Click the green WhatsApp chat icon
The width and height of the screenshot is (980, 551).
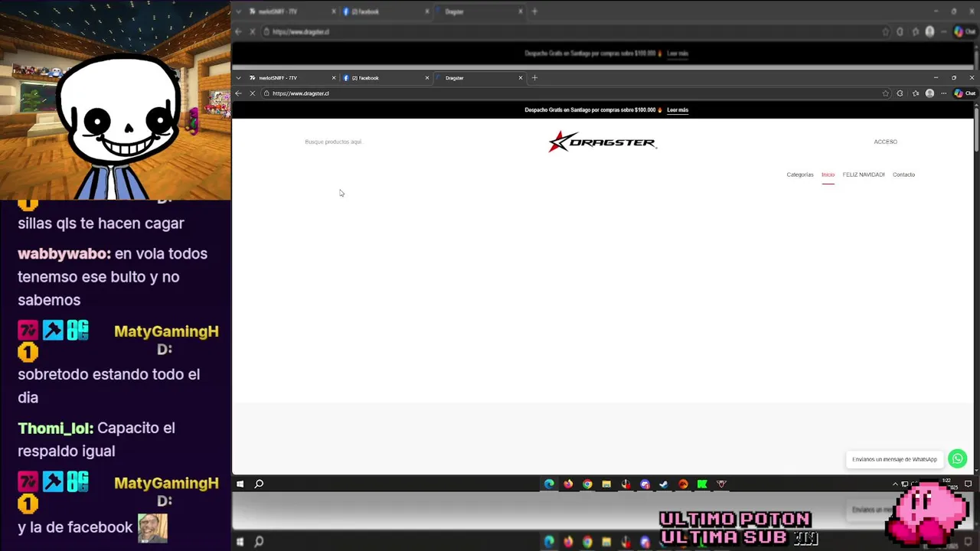[x=957, y=458]
